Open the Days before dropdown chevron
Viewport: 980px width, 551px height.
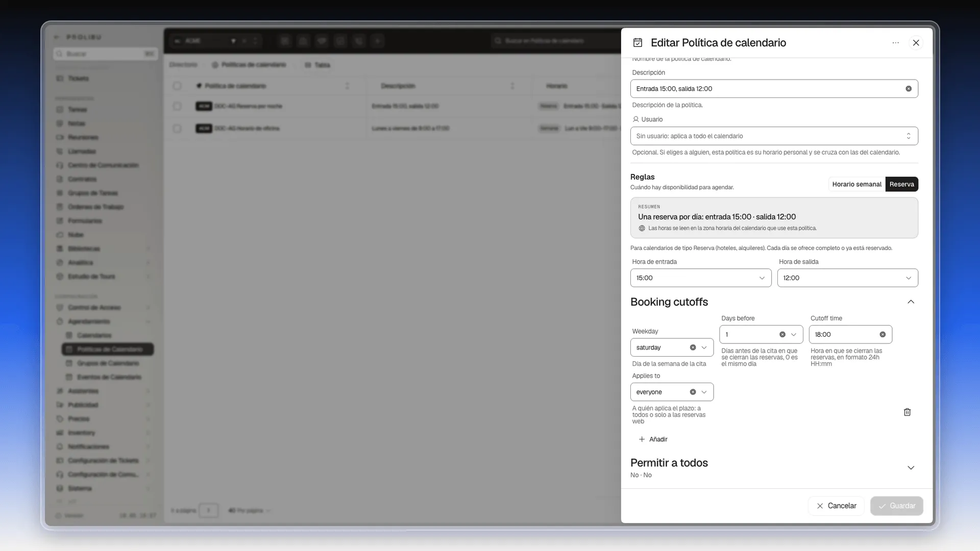tap(794, 335)
